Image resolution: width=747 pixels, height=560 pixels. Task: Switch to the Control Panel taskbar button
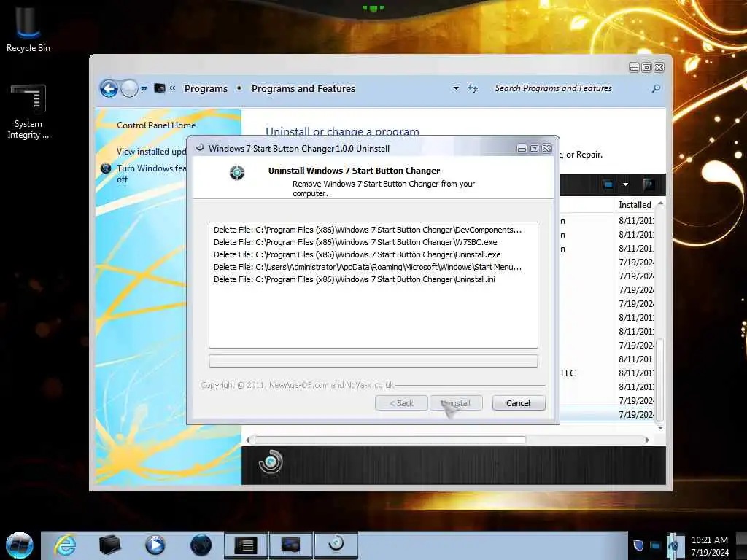(x=290, y=545)
